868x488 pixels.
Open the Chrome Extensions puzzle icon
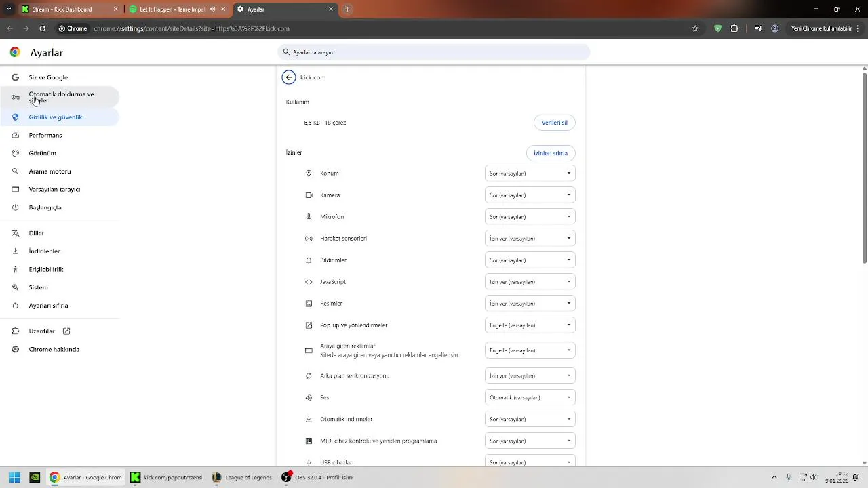[x=734, y=28]
